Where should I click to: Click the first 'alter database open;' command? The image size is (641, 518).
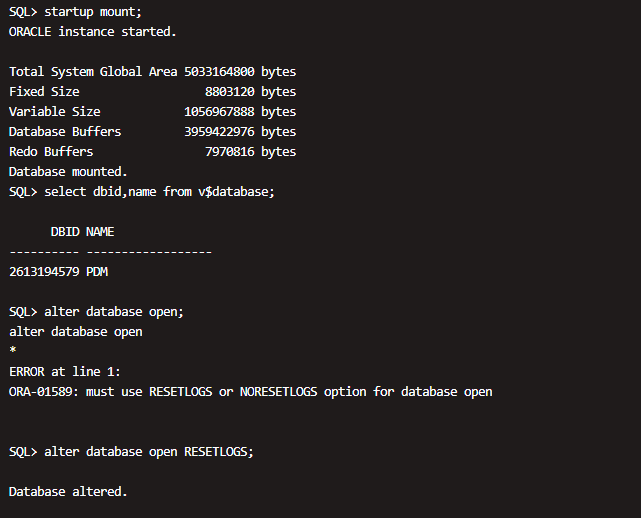114,312
